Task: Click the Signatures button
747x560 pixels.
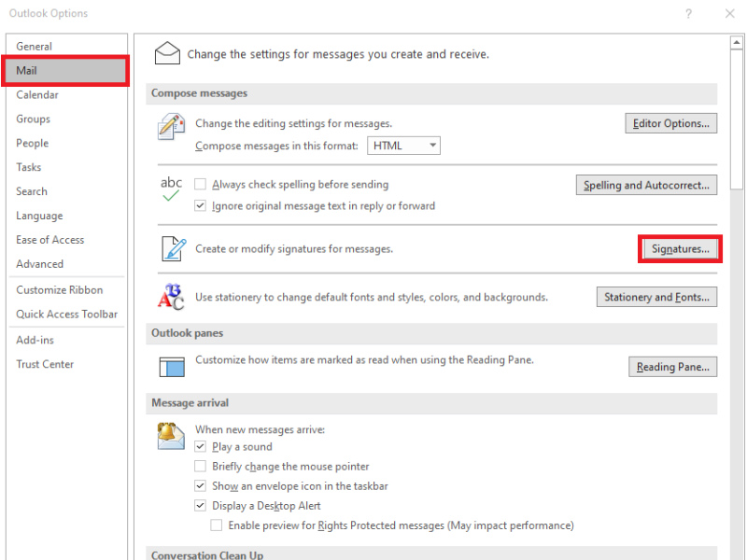Action: (681, 248)
